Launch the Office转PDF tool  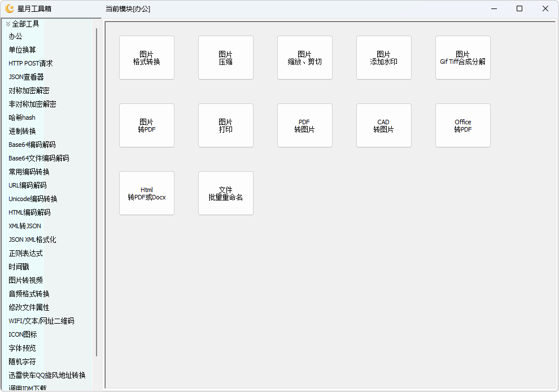[463, 125]
